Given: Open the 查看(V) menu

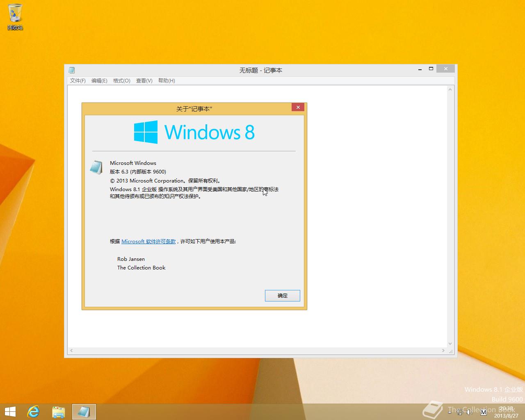Looking at the screenshot, I should point(144,81).
